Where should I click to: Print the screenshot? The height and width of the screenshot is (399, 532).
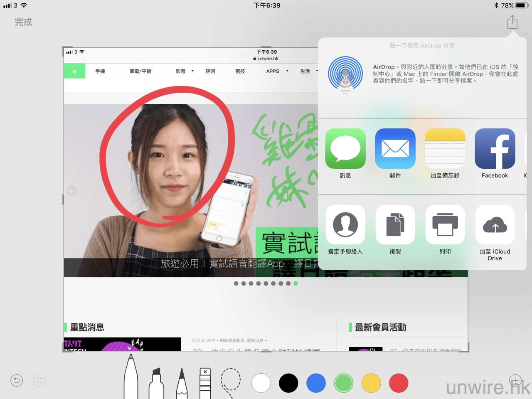tap(445, 225)
